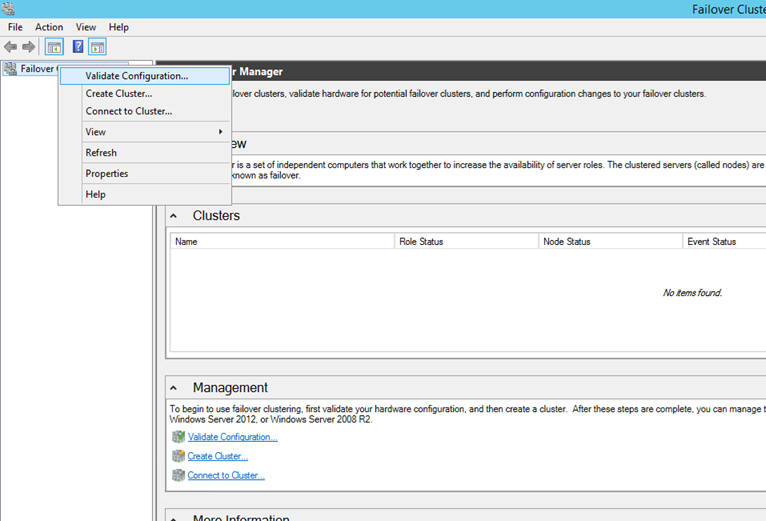Expand the View submenu in the context menu

click(145, 132)
